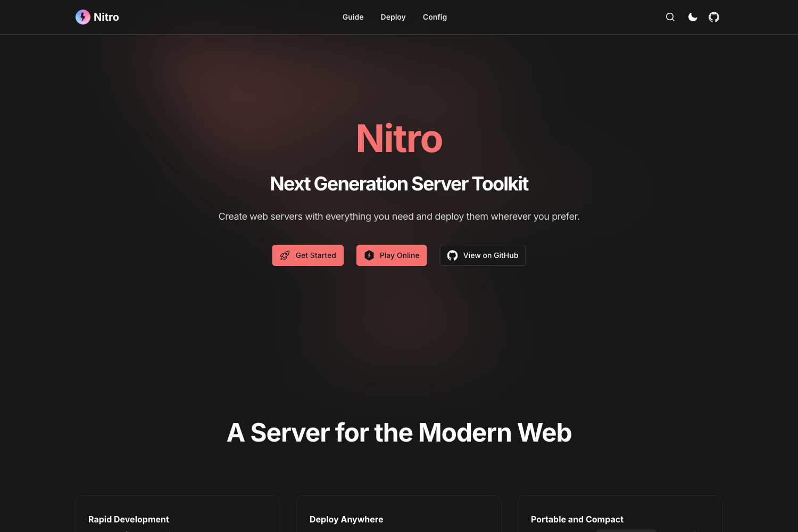The height and width of the screenshot is (532, 798).
Task: Select the Deploy Anywhere card
Action: click(399, 516)
